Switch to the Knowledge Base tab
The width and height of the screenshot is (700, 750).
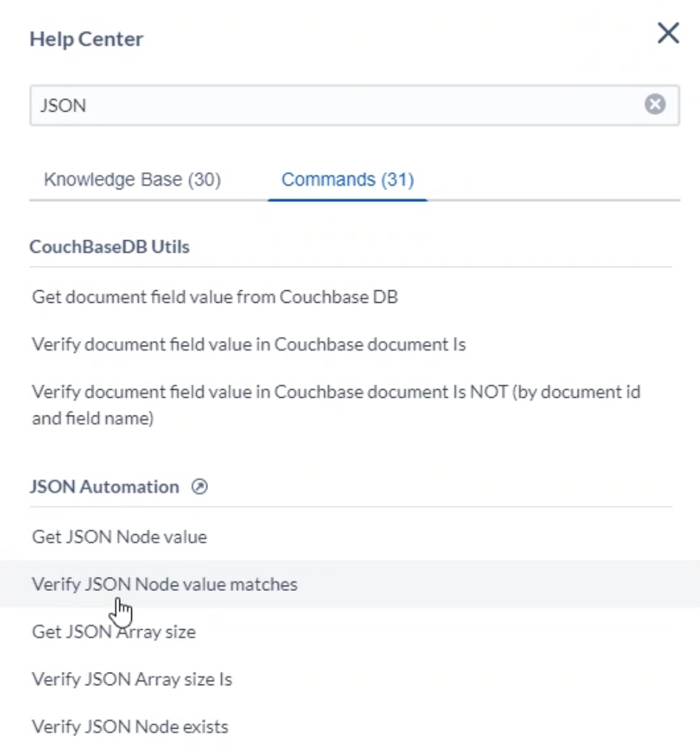(x=133, y=180)
